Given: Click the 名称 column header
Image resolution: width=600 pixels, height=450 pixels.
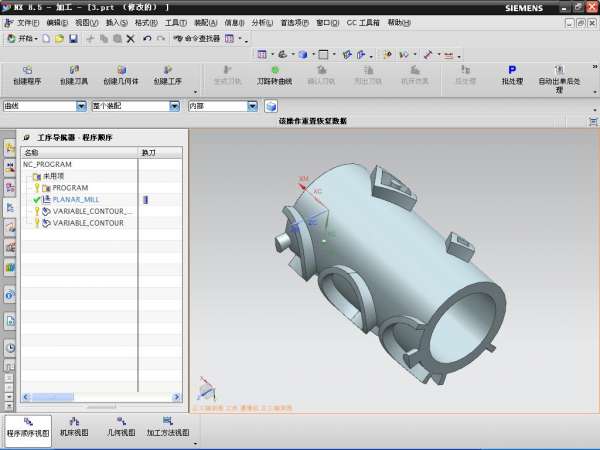Looking at the screenshot, I should click(x=80, y=152).
